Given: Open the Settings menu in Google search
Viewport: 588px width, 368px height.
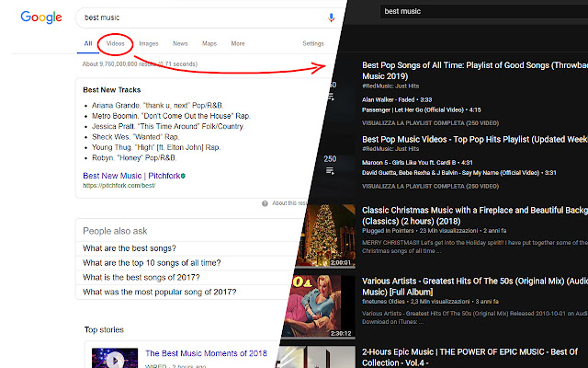Looking at the screenshot, I should tap(312, 43).
